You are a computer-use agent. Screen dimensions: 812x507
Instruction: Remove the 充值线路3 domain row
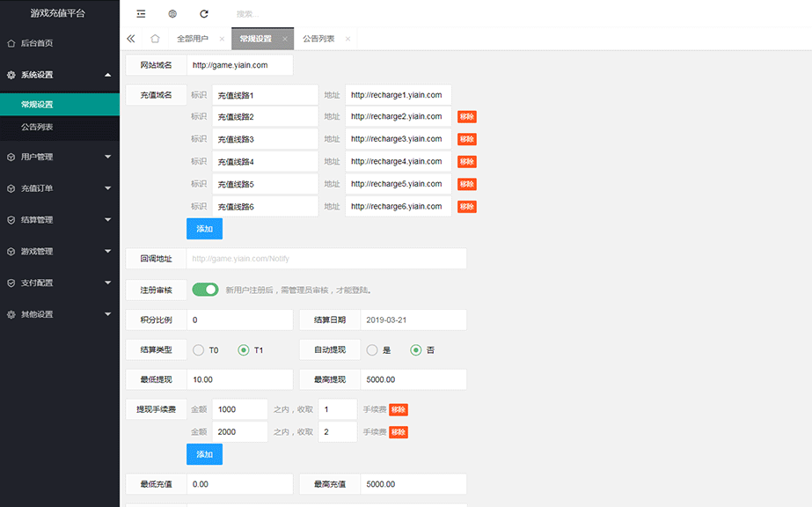click(466, 139)
